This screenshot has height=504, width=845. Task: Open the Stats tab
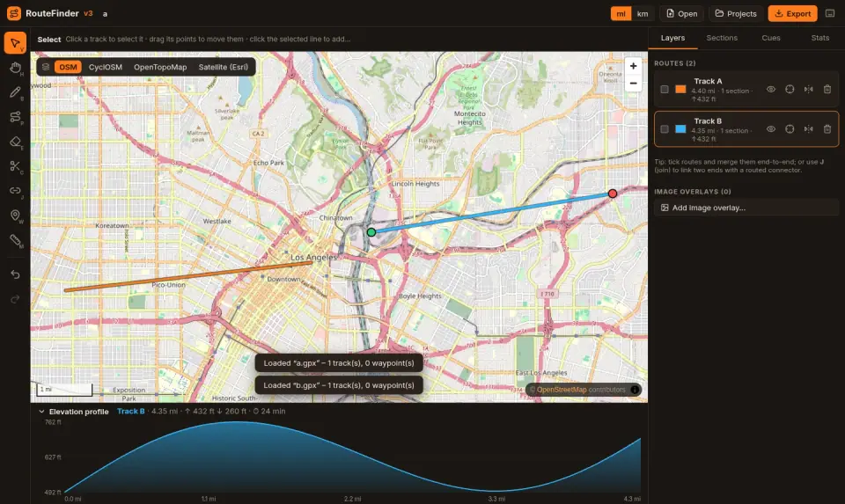click(x=819, y=38)
